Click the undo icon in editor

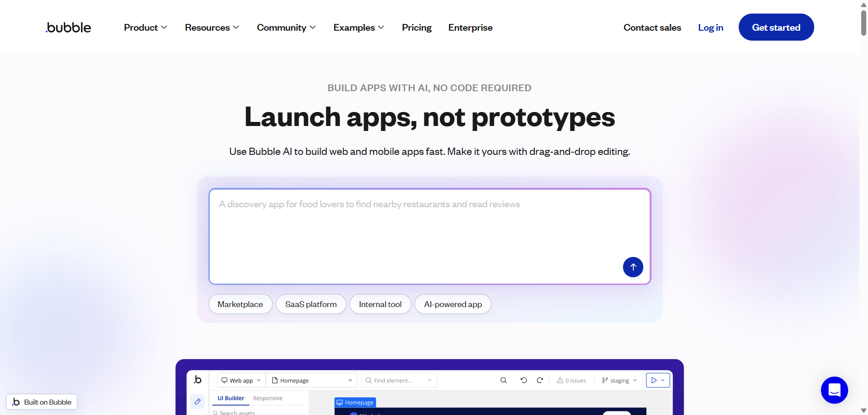point(524,380)
